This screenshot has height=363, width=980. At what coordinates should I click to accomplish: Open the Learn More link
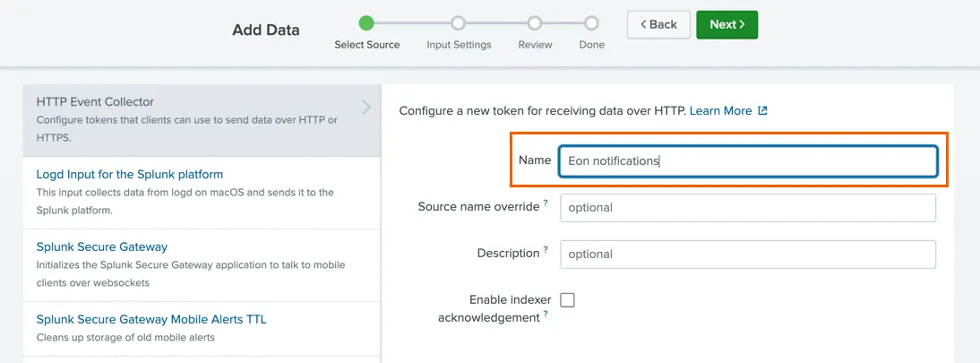point(720,111)
